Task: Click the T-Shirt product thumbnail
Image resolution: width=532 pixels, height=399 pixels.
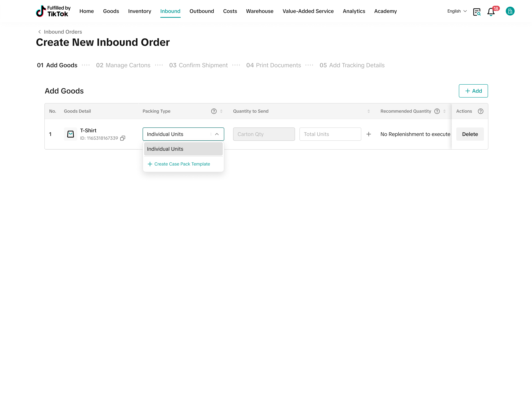Action: coord(70,134)
